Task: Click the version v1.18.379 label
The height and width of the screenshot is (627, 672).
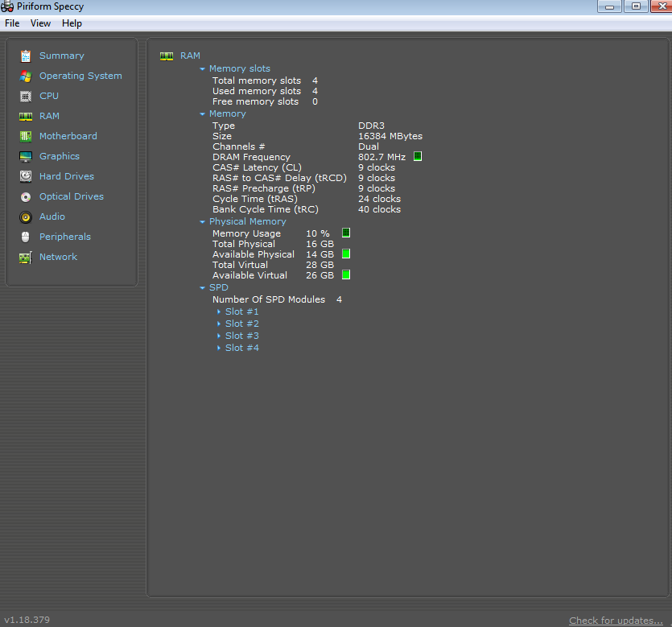Action: (x=27, y=620)
